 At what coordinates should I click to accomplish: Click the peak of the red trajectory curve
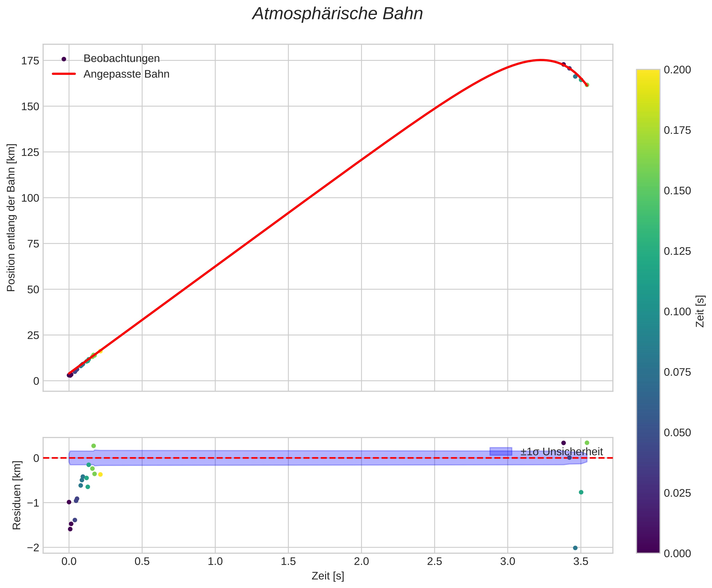click(541, 60)
